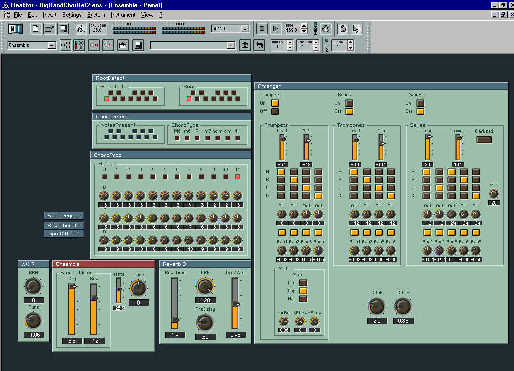Click the bottom blue button left of ChordProg panel

[64, 234]
